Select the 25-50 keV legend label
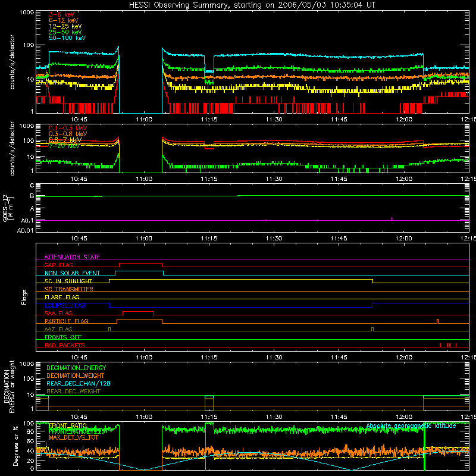Image resolution: width=476 pixels, height=476 pixels. (65, 32)
